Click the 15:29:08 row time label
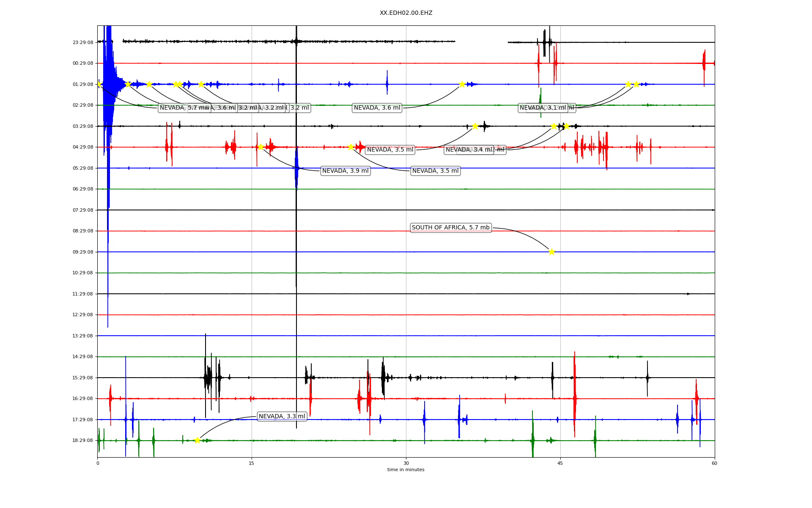 click(x=83, y=378)
